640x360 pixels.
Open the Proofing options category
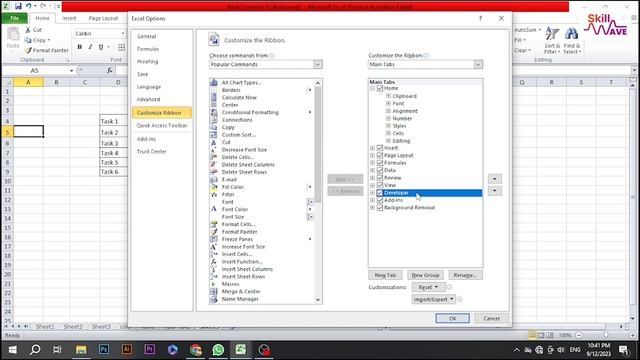point(147,62)
